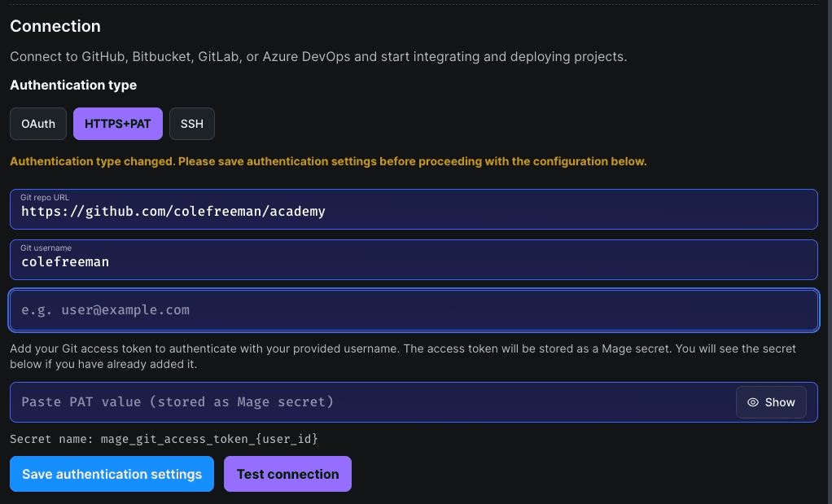
Task: Click the Authentication type label
Action: pos(73,85)
